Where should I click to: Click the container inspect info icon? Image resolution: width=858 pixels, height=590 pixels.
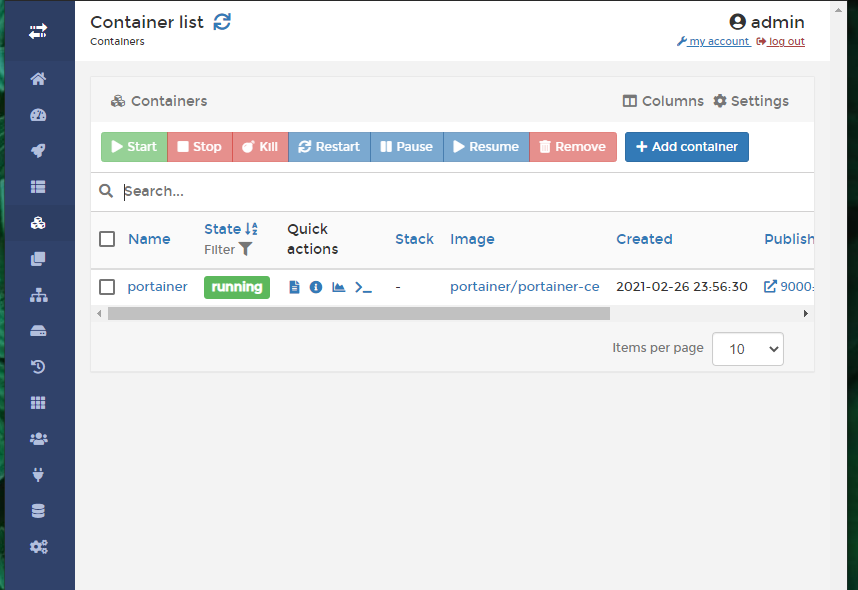[x=316, y=287]
